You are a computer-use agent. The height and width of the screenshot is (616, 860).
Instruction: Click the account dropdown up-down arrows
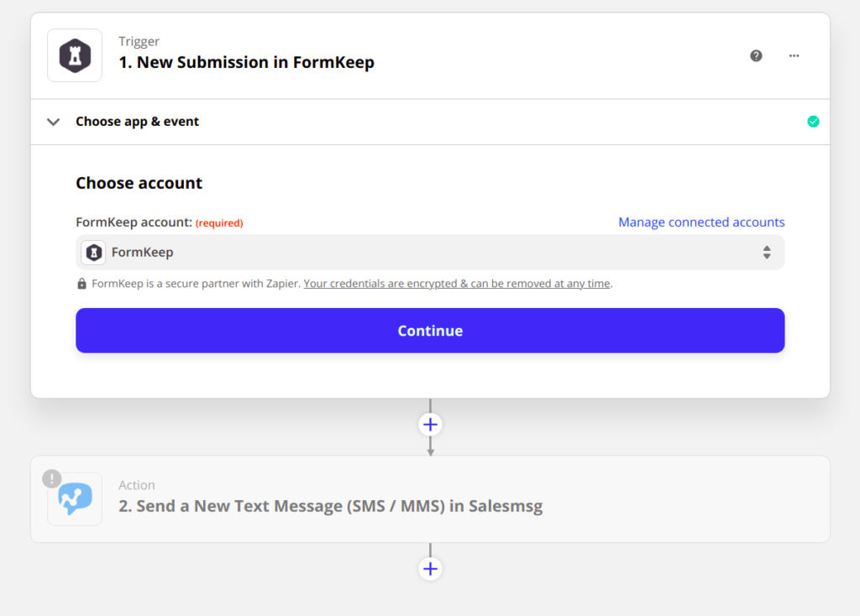tap(766, 252)
